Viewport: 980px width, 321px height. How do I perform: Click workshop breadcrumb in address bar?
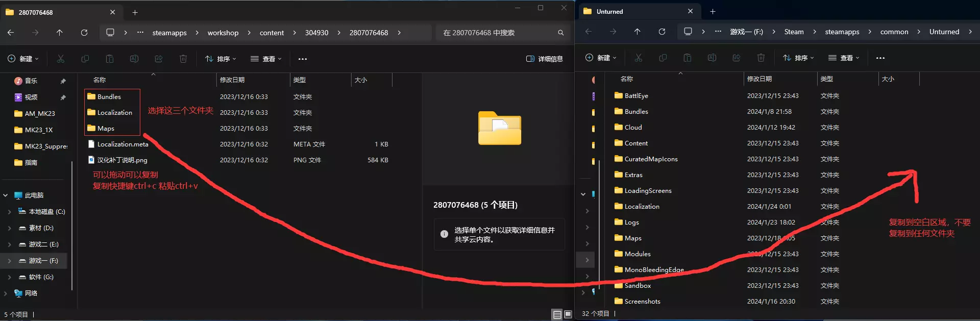pos(223,33)
